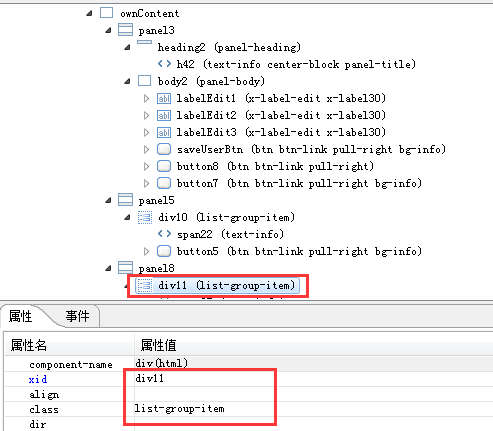Collapse the body2 node arrow
The width and height of the screenshot is (493, 431).
pos(127,81)
